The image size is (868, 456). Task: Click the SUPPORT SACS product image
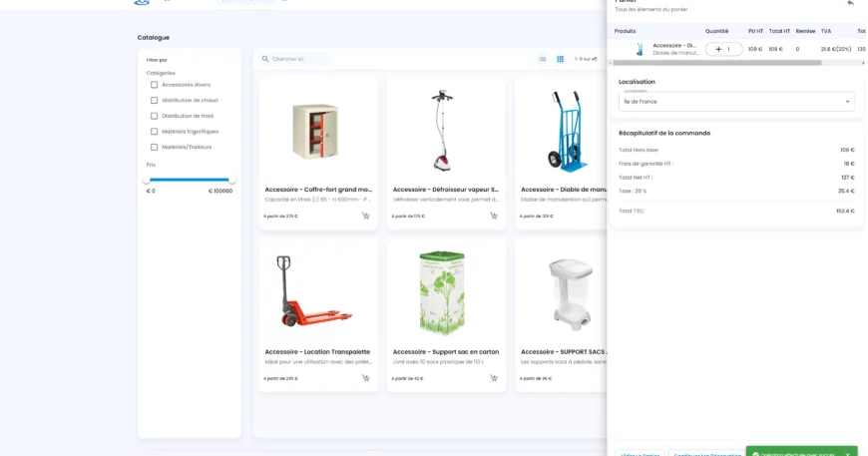coord(570,294)
